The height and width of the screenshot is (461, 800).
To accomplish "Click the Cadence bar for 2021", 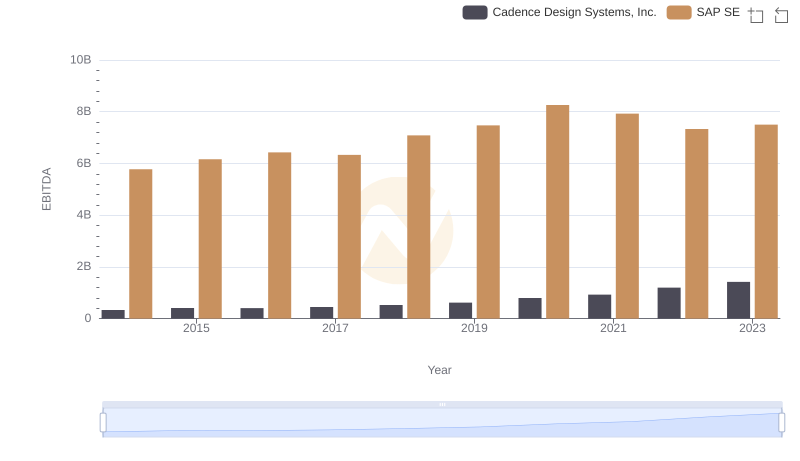I will pos(599,306).
